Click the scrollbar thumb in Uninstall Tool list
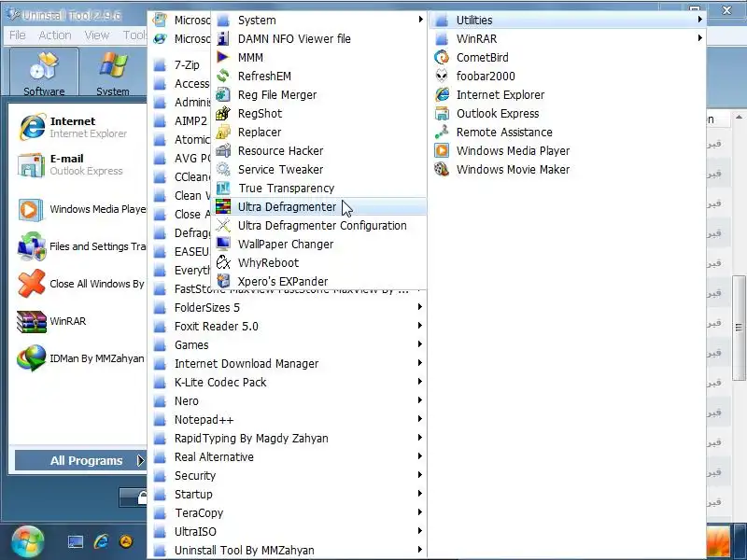Screen dimensions: 747x560 click(739, 328)
